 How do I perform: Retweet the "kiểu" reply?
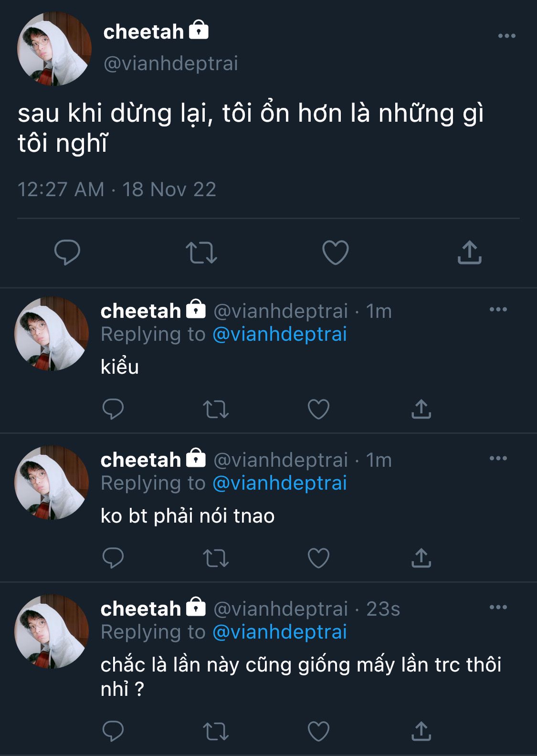216,409
